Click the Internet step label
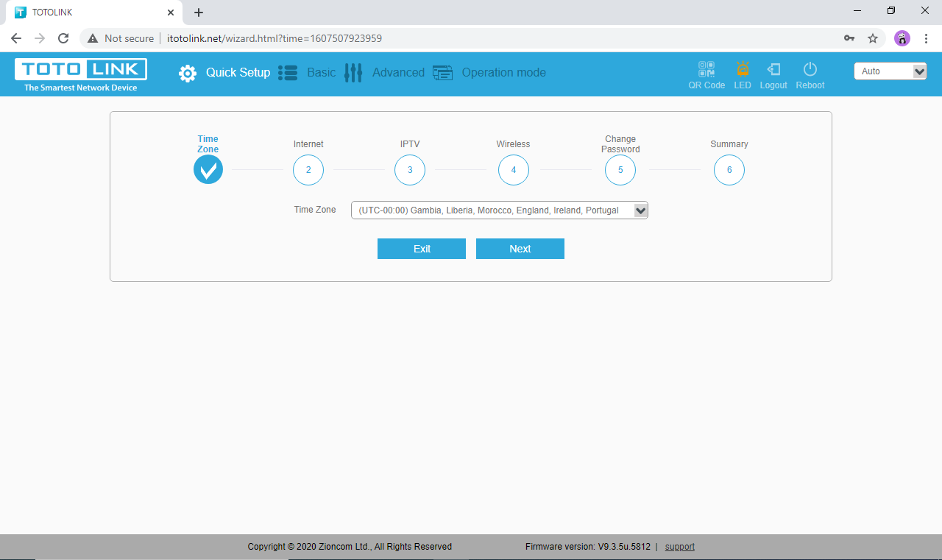The image size is (942, 560). click(308, 144)
